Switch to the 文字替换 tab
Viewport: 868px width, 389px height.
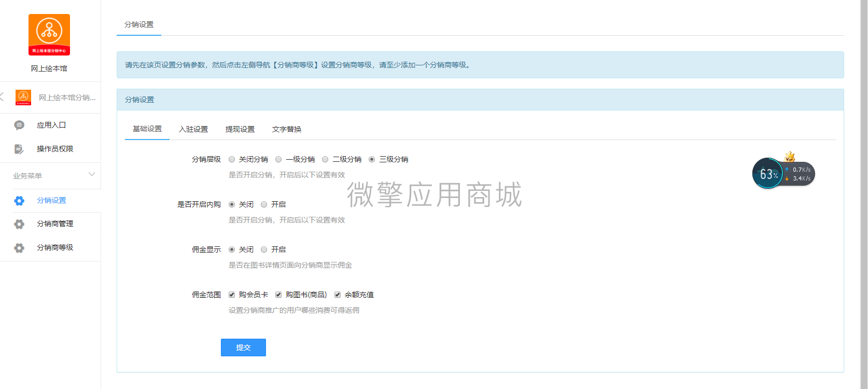pyautogui.click(x=287, y=129)
